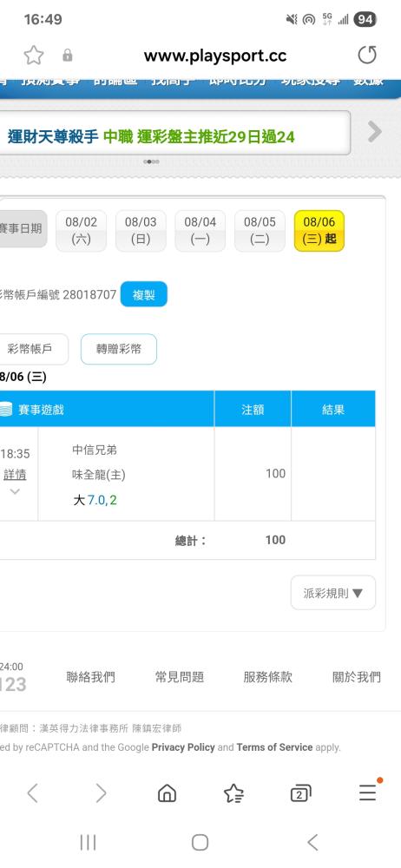Viewport: 401px width, 868px height.
Task: Select the 08/06 (三) date tab
Action: pyautogui.click(x=319, y=231)
